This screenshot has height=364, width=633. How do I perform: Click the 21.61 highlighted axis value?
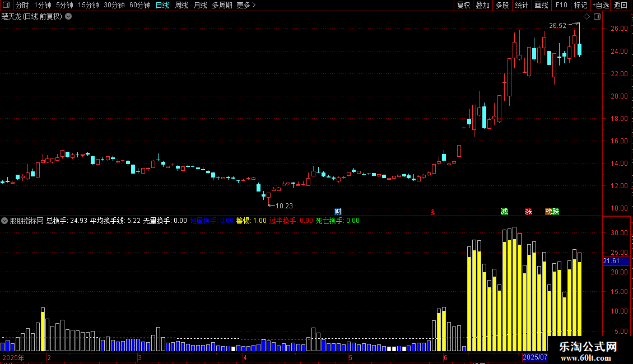coord(616,261)
